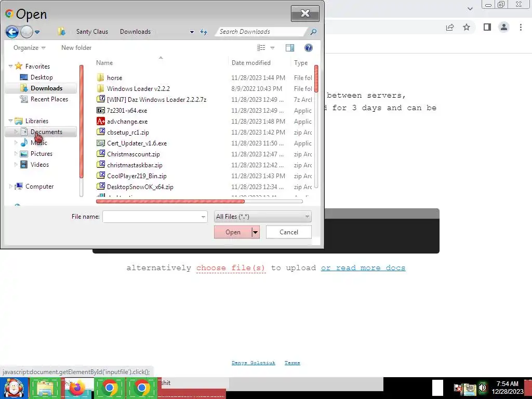
Task: Select [WIN7] Daz Windows Loader 2.2.2.7z file
Action: tap(151, 99)
